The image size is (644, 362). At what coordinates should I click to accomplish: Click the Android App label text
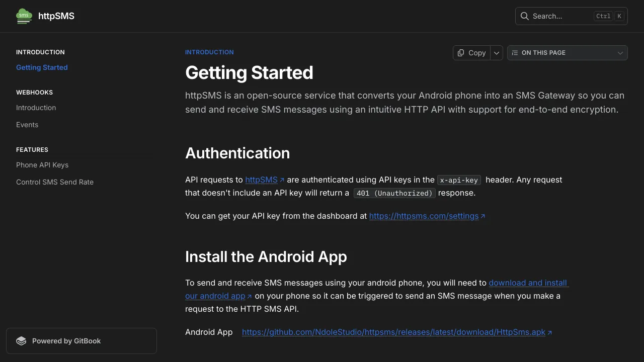pyautogui.click(x=209, y=332)
